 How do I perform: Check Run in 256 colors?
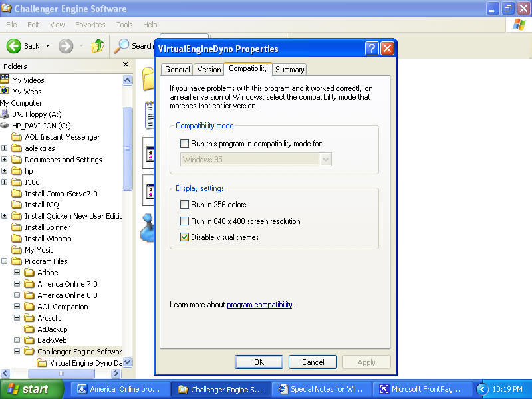[185, 204]
